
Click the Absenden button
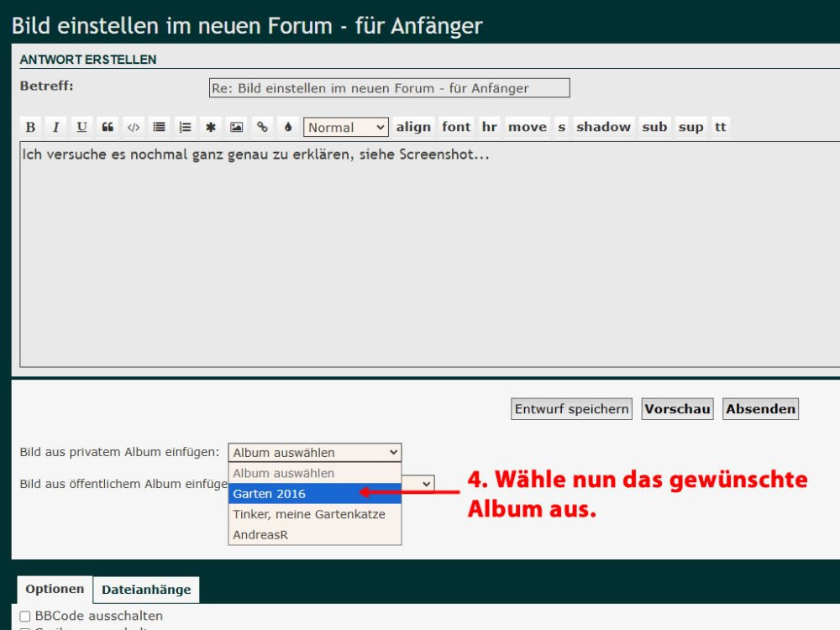pyautogui.click(x=760, y=409)
